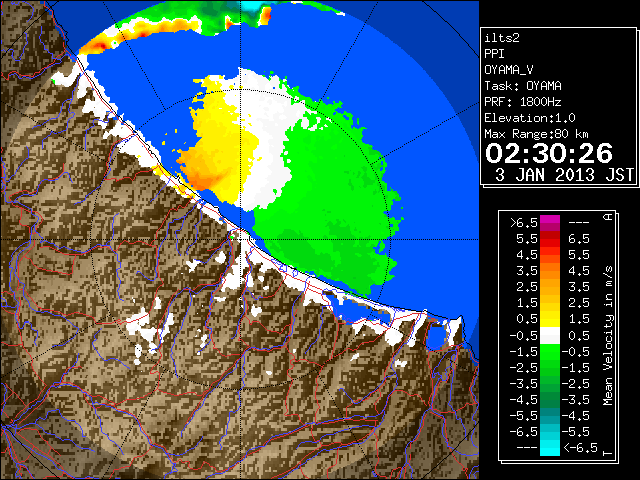Click the date '3 JAN 2013 JST'

pyautogui.click(x=564, y=175)
